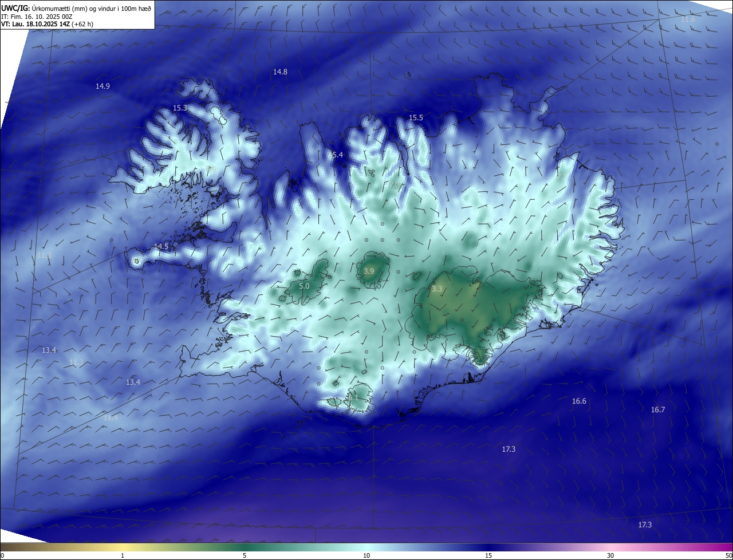Select the 16.6 value label over the ocean
This screenshot has width=733, height=560.
pos(579,401)
